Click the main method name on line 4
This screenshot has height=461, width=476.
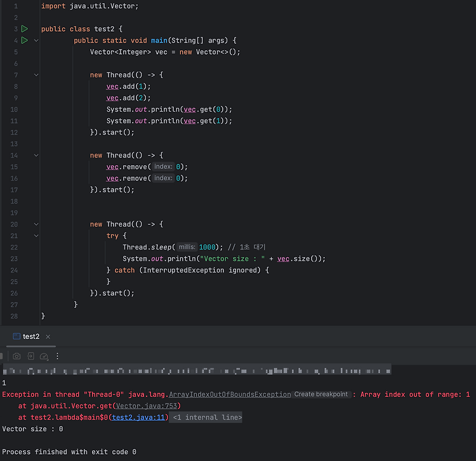pyautogui.click(x=159, y=41)
